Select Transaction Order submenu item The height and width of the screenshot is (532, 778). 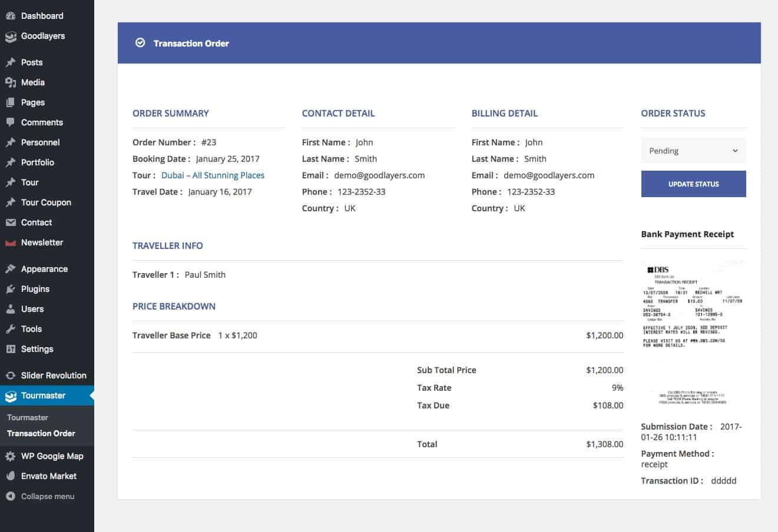pyautogui.click(x=41, y=433)
